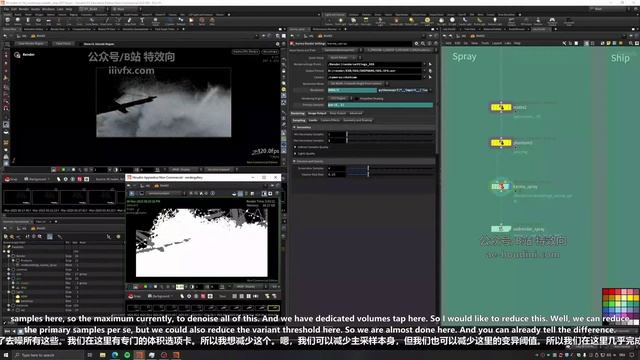Image resolution: width=640 pixels, height=360 pixels.
Task: Select the top yellow node in Spray column
Action: (x=501, y=107)
